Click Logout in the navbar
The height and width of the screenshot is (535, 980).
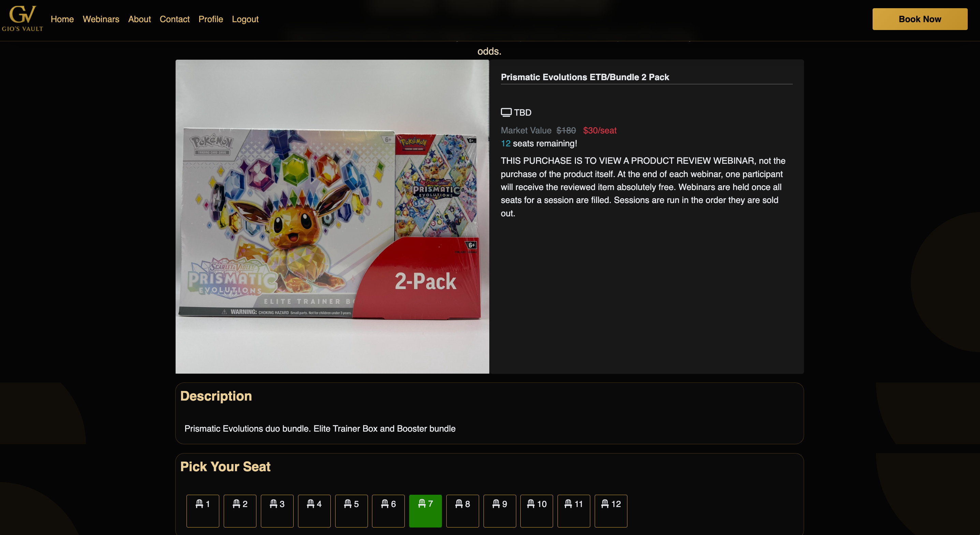(245, 19)
